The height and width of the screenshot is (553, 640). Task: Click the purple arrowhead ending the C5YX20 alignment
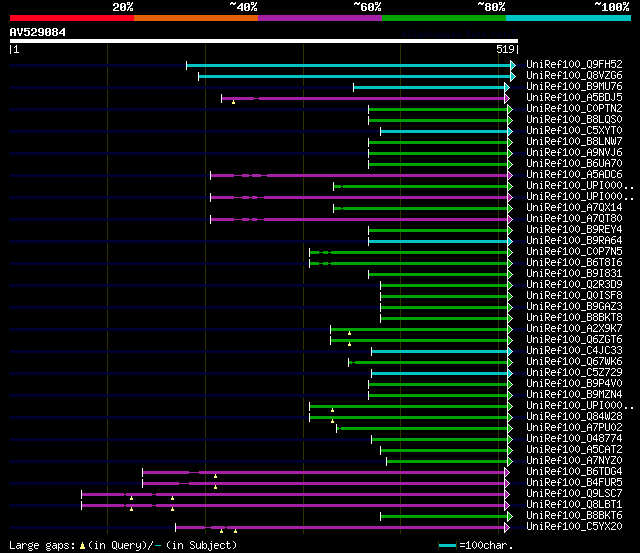[x=507, y=528]
